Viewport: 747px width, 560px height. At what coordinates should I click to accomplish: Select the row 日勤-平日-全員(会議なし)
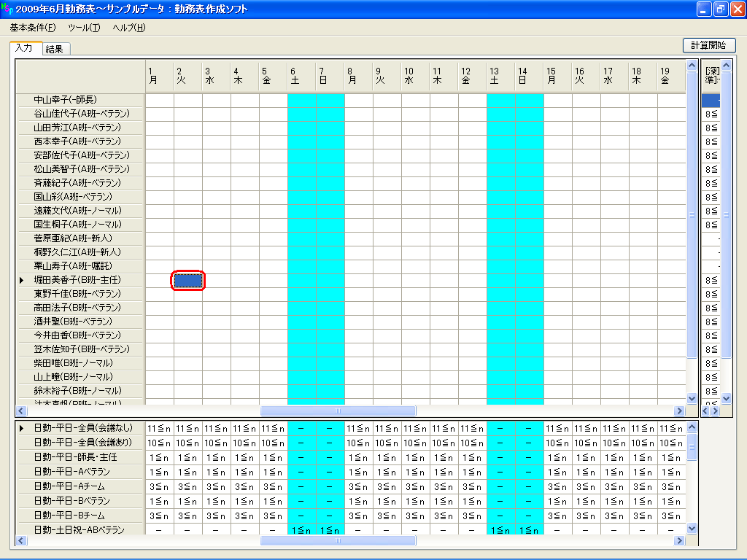coord(80,428)
